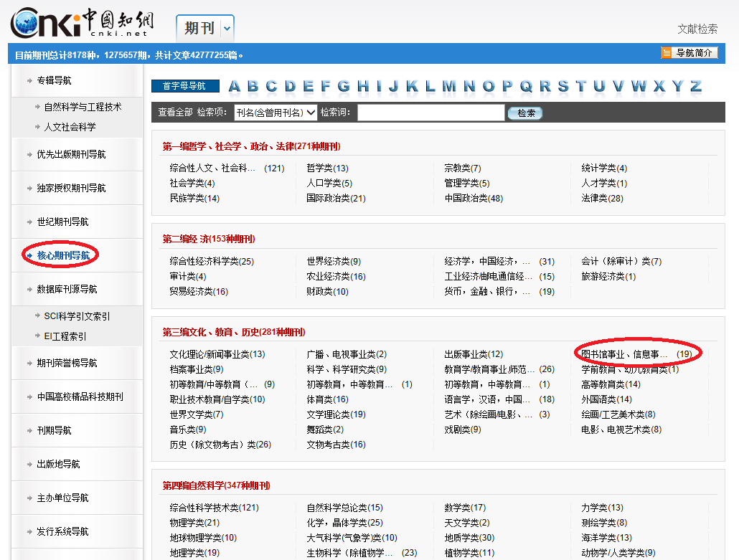Image resolution: width=739 pixels, height=560 pixels.
Task: Expand 数据库刊源导航 in sidebar
Action: [x=67, y=289]
